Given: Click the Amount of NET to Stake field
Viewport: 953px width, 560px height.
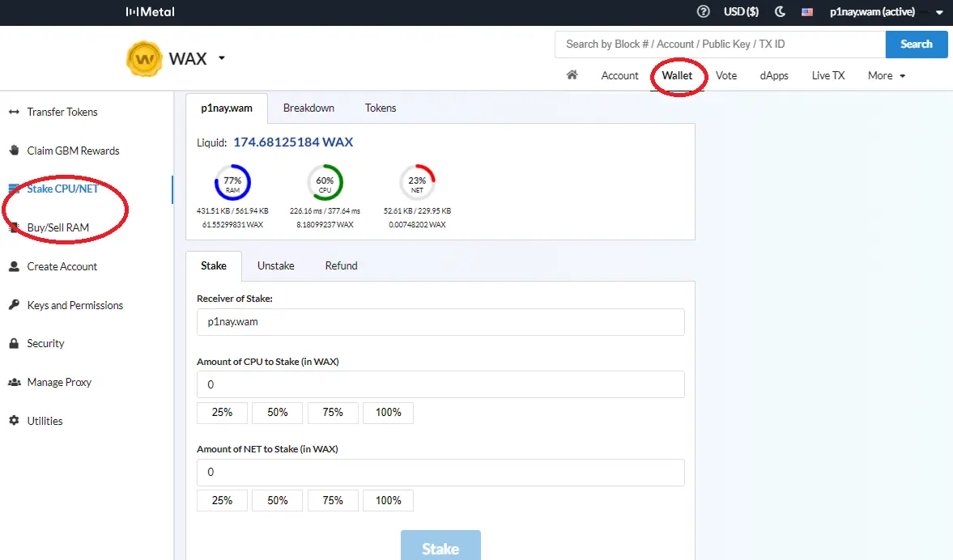Looking at the screenshot, I should [440, 473].
